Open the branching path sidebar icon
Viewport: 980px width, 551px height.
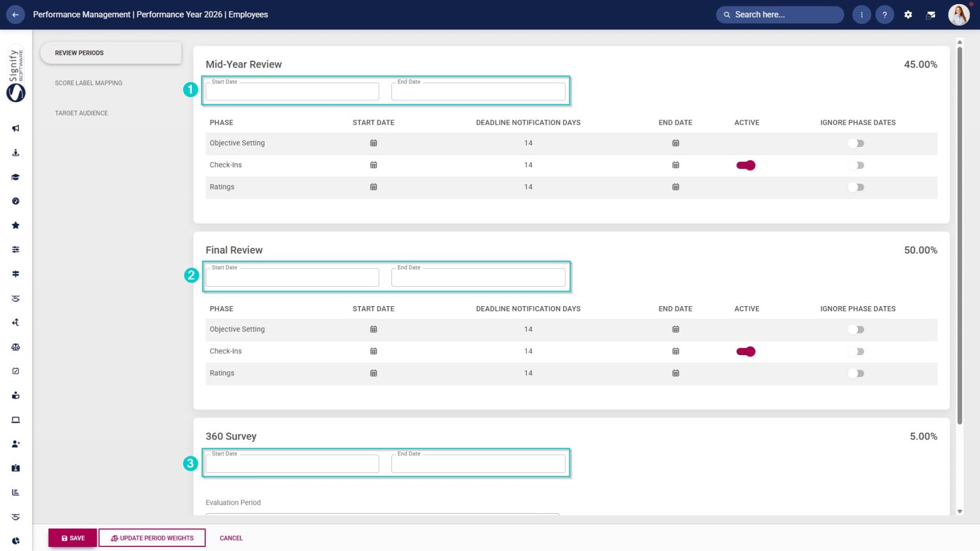pos(16,322)
